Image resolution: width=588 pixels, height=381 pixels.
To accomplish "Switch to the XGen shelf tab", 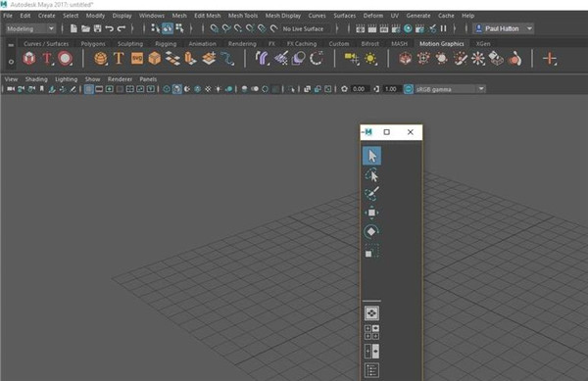I will coord(483,44).
